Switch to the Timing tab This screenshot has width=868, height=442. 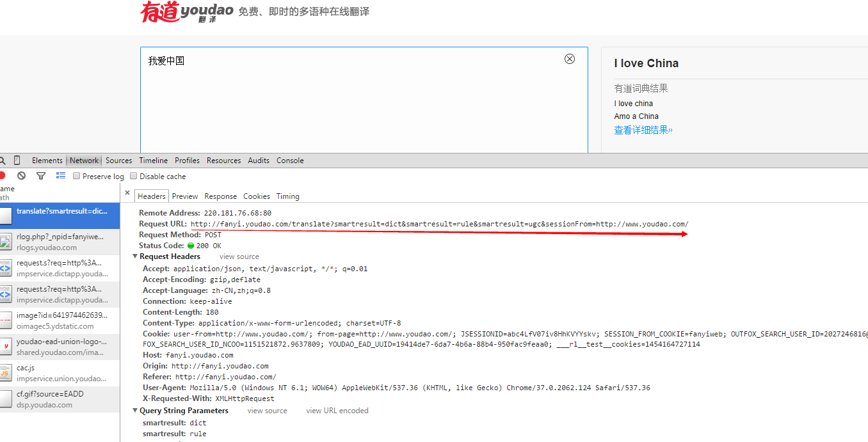point(288,196)
